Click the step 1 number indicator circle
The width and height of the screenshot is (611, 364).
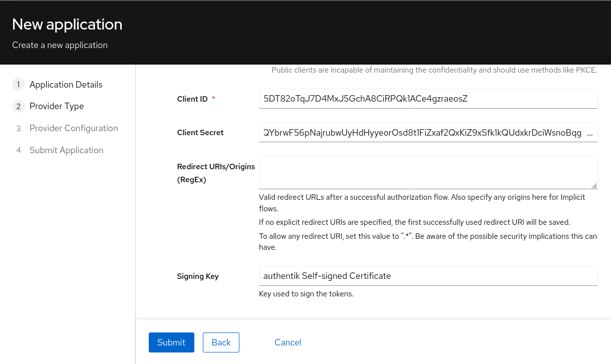pyautogui.click(x=19, y=84)
